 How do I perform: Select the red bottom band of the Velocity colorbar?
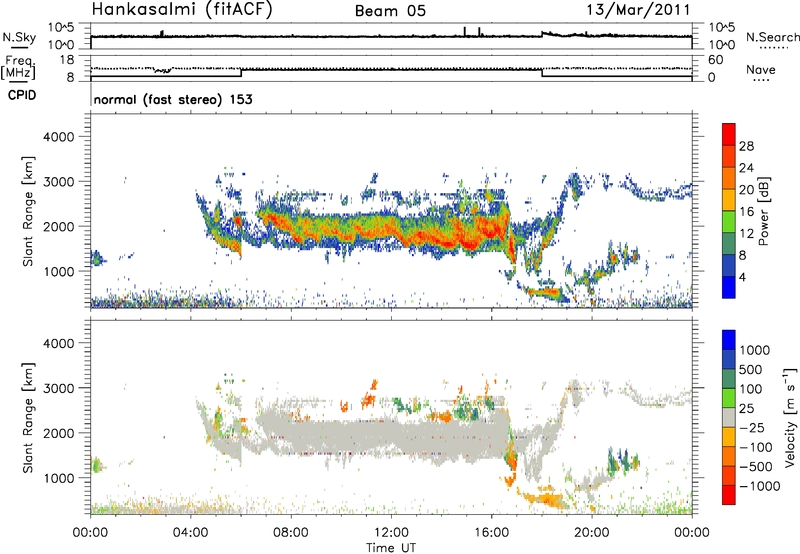pos(729,495)
